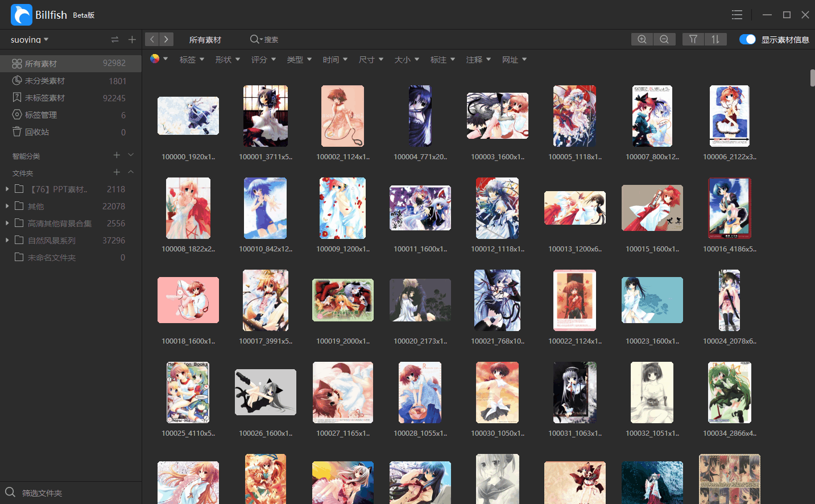815x504 pixels.
Task: Select thumbnail above 100013_1200x6.. label
Action: click(575, 208)
